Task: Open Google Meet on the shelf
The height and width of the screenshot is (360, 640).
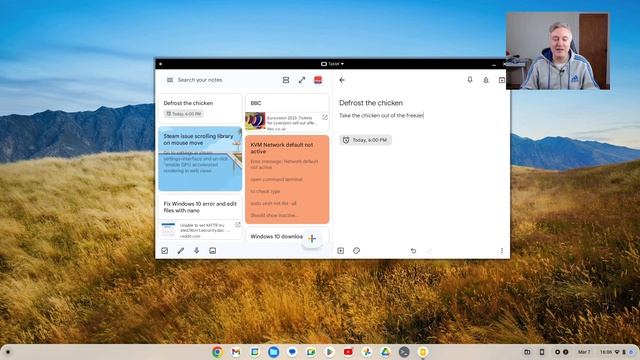Action: tap(311, 352)
